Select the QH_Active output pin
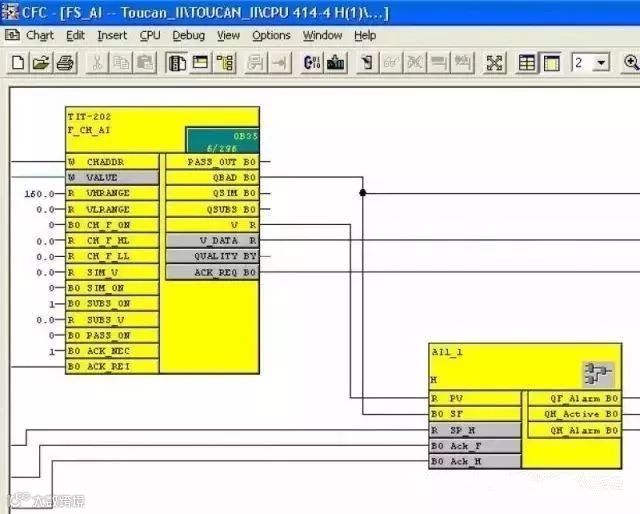 [575, 414]
